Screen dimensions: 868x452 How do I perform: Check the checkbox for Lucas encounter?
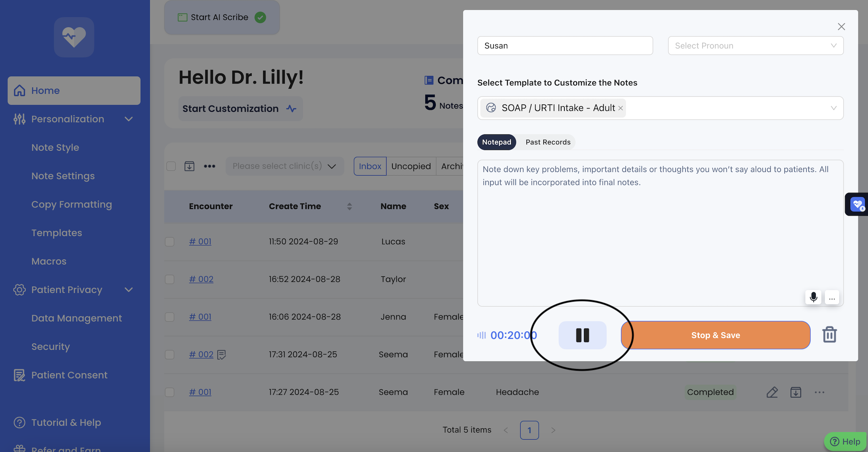click(x=170, y=242)
